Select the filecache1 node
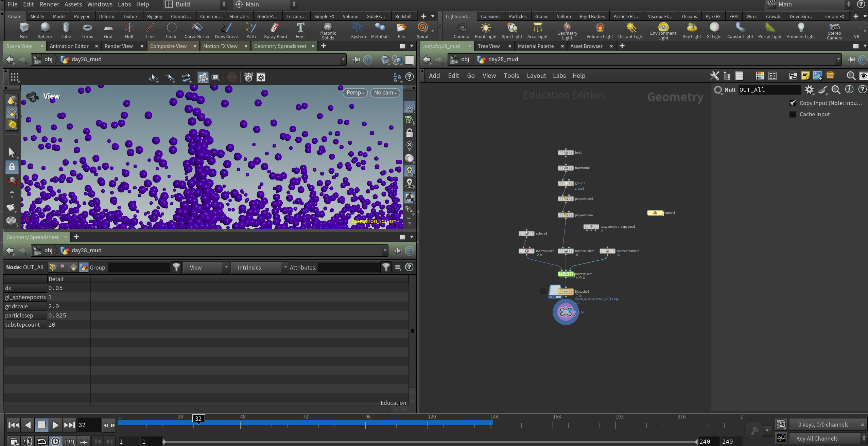 pyautogui.click(x=566, y=291)
